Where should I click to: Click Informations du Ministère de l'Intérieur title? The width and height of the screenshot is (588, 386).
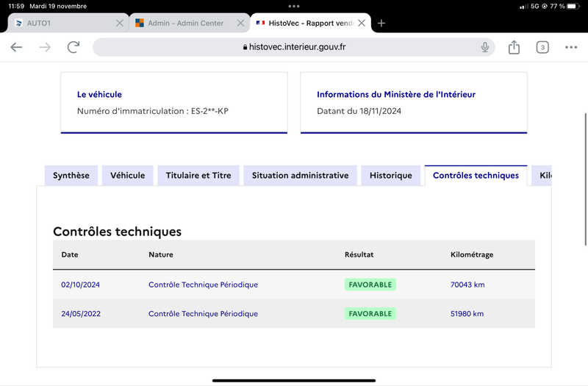click(x=396, y=95)
